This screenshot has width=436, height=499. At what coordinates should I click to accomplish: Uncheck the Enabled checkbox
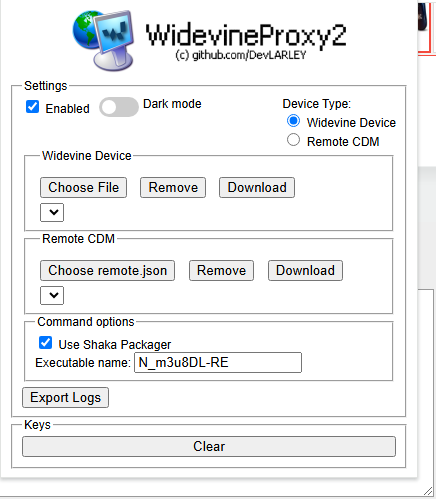(32, 107)
